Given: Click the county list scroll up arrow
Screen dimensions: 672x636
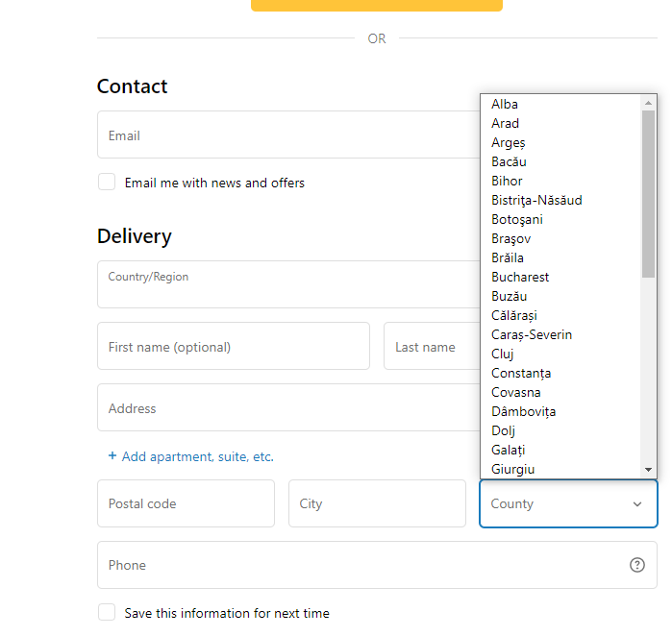Looking at the screenshot, I should [x=648, y=103].
